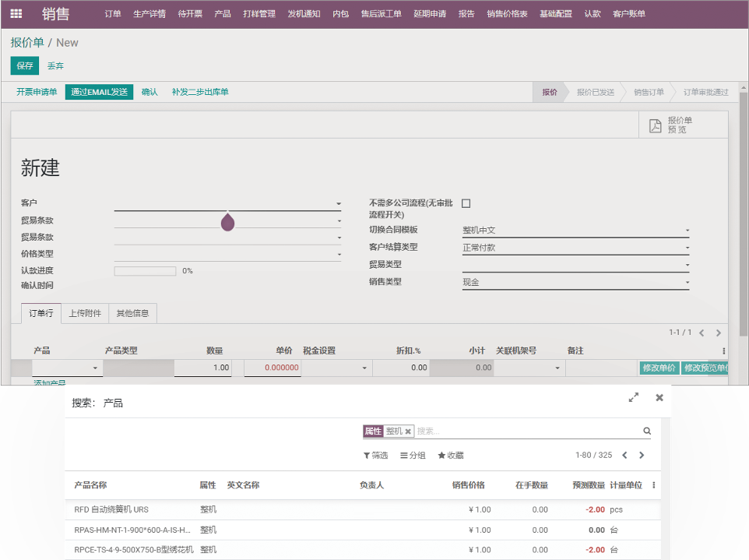Go to next page of products
The height and width of the screenshot is (560, 749).
642,456
